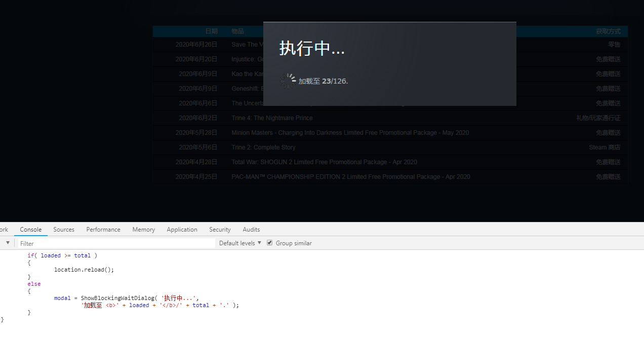
Task: Open the Security tab
Action: coord(220,230)
